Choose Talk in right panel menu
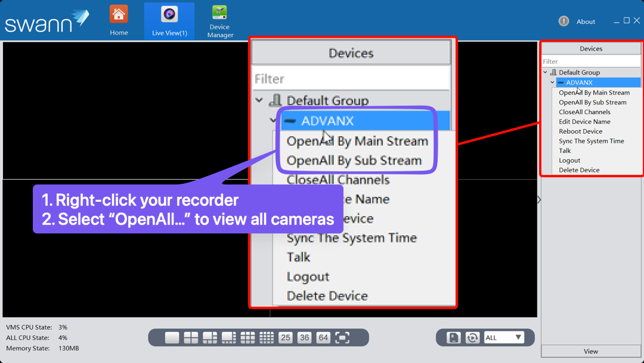The image size is (644, 363). click(x=565, y=150)
